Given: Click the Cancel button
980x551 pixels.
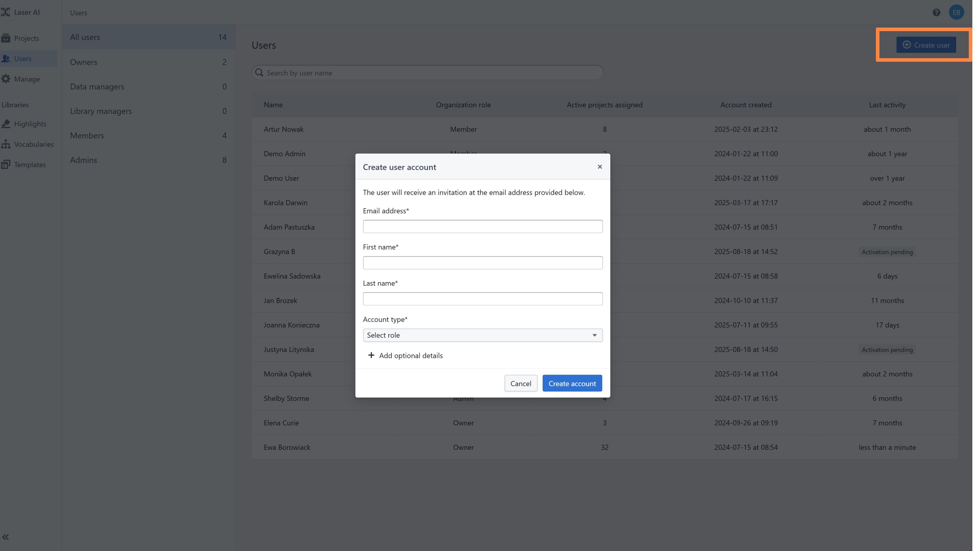Looking at the screenshot, I should tap(520, 383).
